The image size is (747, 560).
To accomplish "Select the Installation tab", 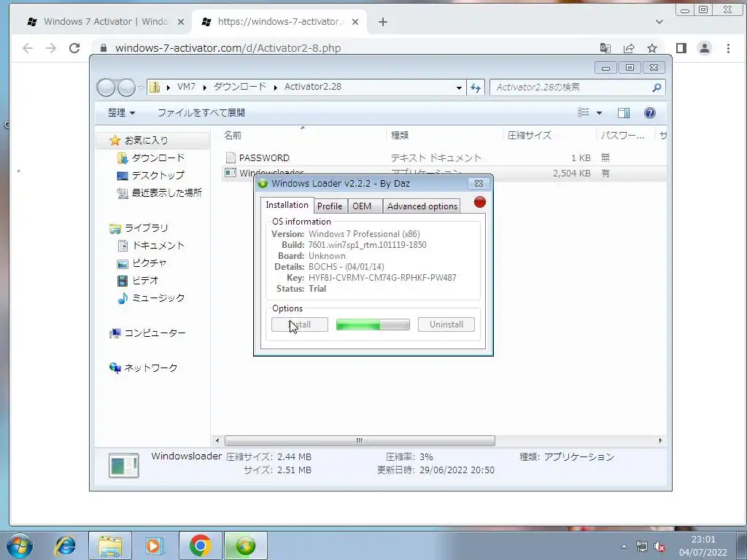I will tap(287, 205).
